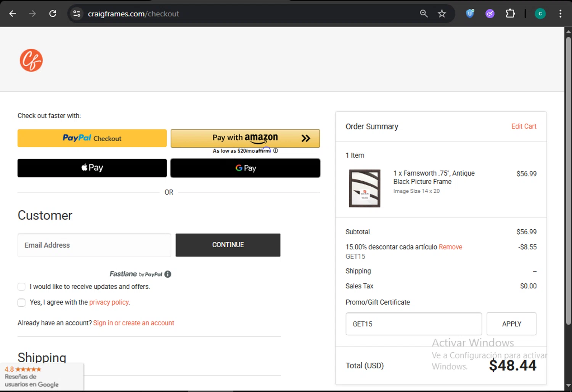Click the browser back arrow
The width and height of the screenshot is (572, 392).
pyautogui.click(x=13, y=14)
